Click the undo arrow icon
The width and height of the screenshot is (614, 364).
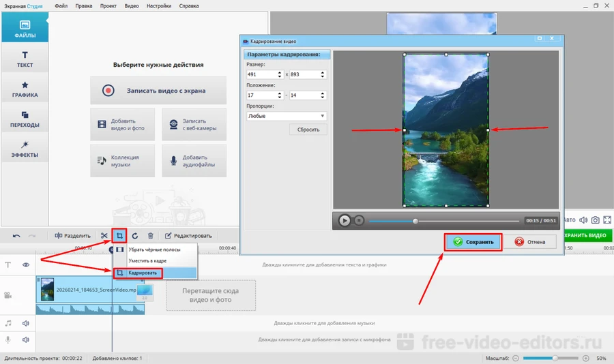(x=16, y=236)
